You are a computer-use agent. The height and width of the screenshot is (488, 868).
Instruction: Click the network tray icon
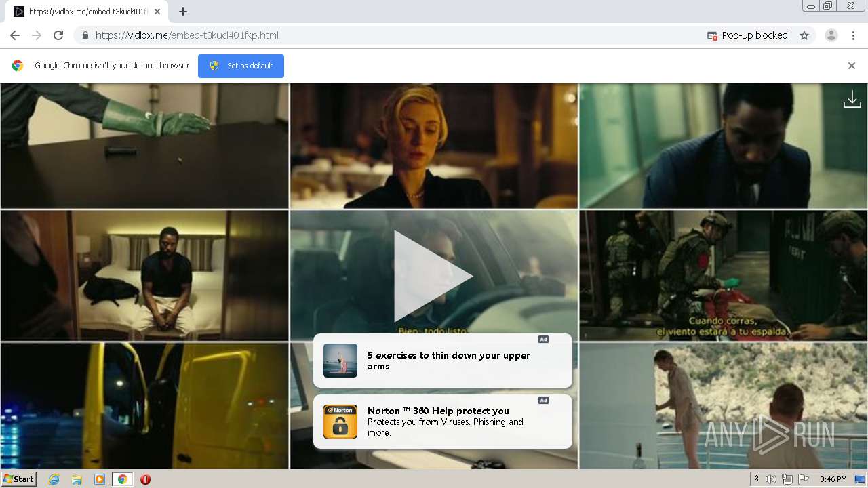[787, 479]
